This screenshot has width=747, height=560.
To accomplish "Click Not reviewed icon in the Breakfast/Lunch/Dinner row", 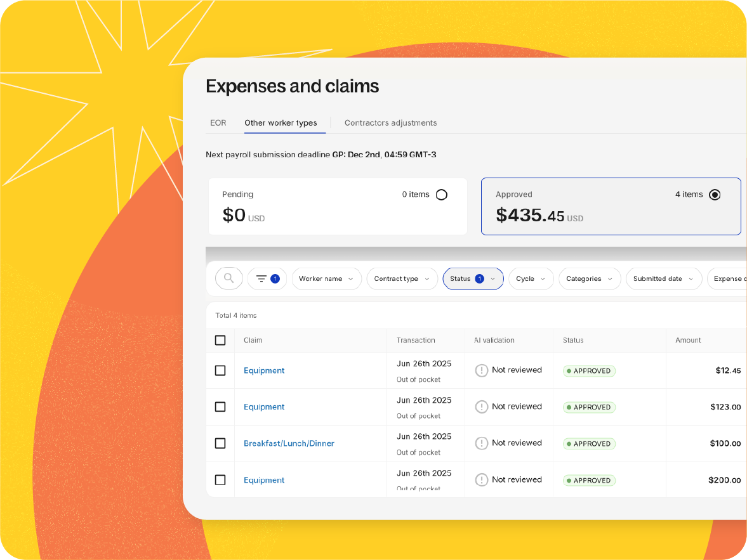I will click(482, 443).
